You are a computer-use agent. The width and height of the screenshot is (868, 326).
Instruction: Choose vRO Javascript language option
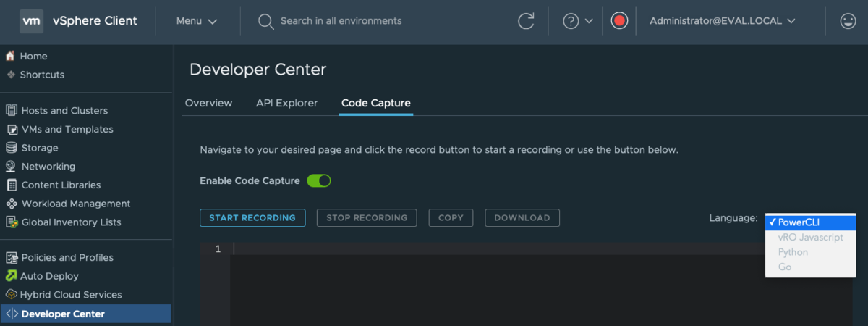(810, 237)
